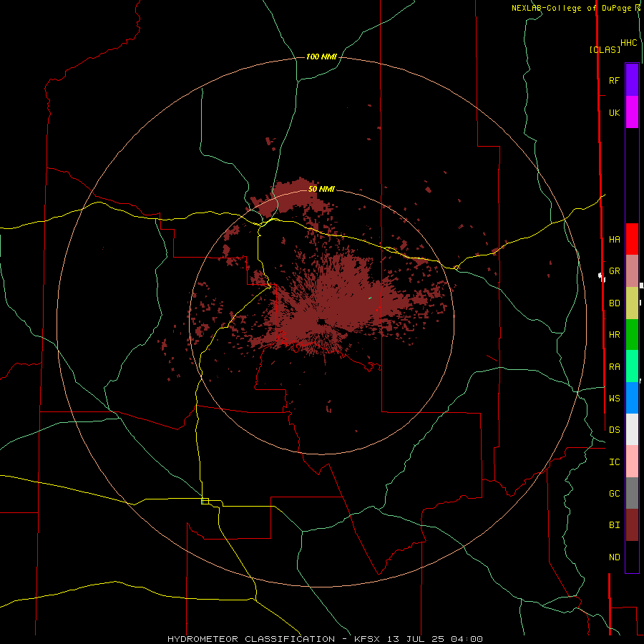Click the UK legend label
Viewport: 644px width, 644px height.
[614, 112]
